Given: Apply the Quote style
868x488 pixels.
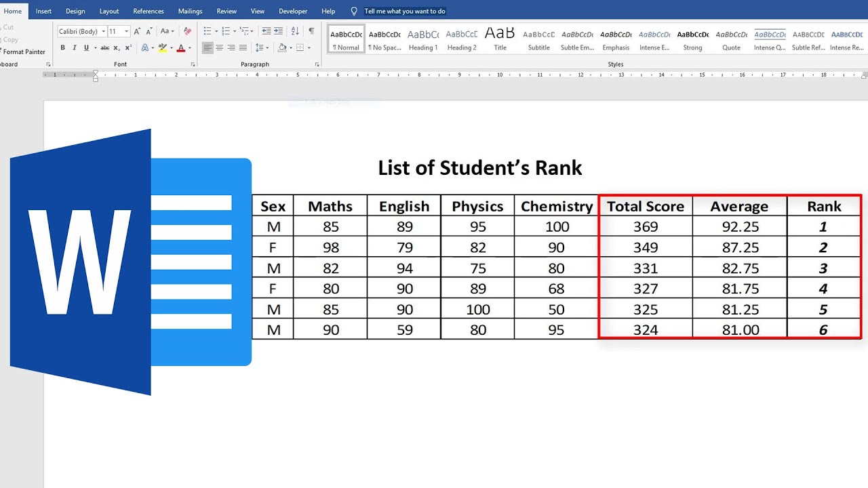Looking at the screenshot, I should point(732,40).
